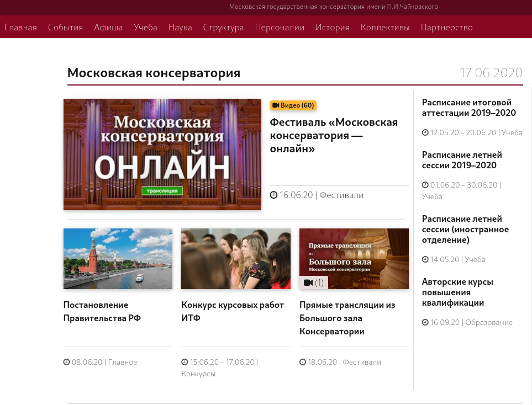Viewport: 532px width, 405px height.
Task: Click Фестивали category next to 18.06.20
Action: (x=362, y=362)
